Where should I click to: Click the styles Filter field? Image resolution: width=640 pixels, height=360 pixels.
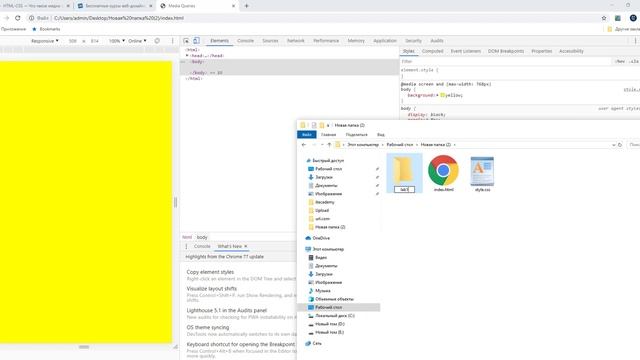[x=506, y=61]
